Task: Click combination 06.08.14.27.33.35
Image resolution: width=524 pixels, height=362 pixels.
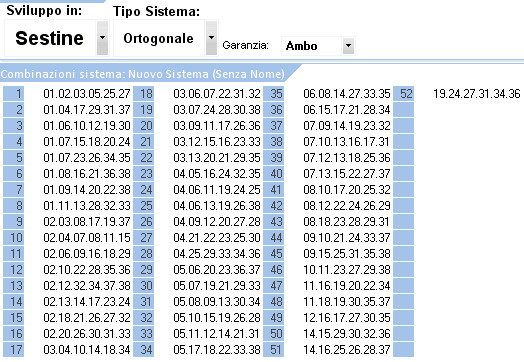Action: 347,94
